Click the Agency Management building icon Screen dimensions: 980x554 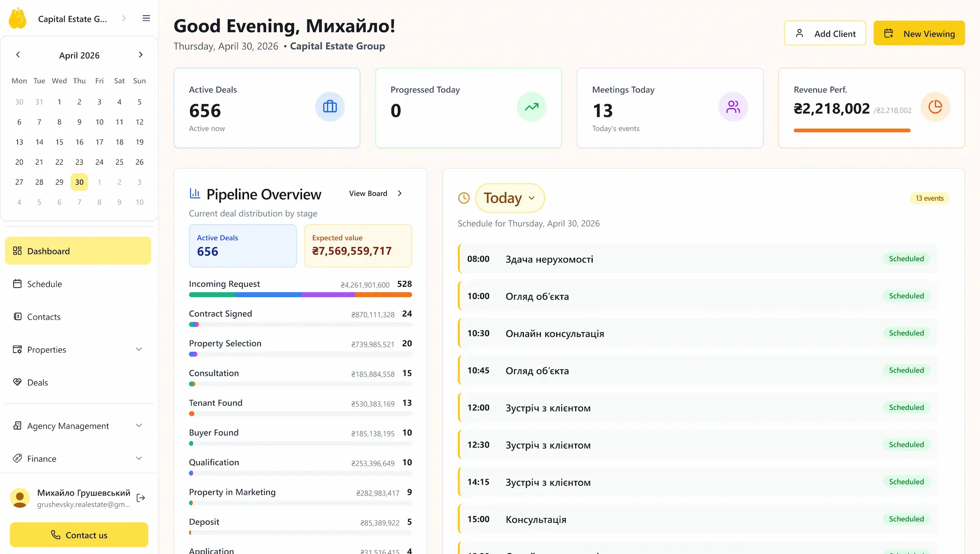coord(17,426)
